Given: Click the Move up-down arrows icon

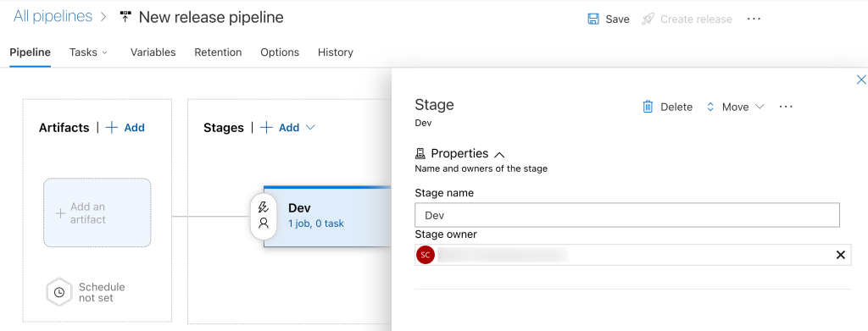Looking at the screenshot, I should pyautogui.click(x=710, y=108).
